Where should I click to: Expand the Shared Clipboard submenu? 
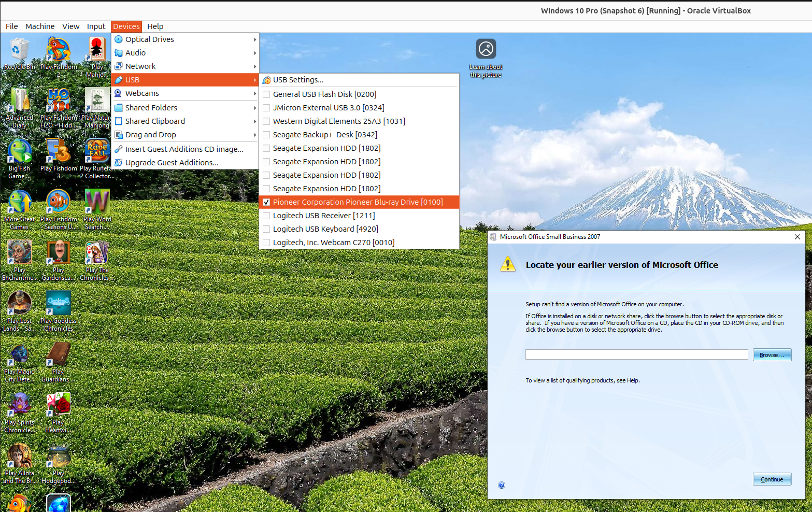coord(185,121)
